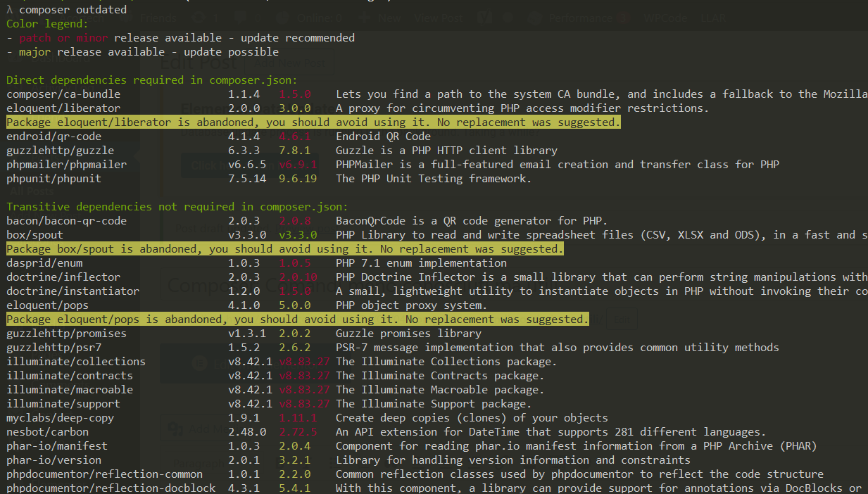This screenshot has width=868, height=494.
Task: Select the illuminate/collections package name
Action: [76, 362]
